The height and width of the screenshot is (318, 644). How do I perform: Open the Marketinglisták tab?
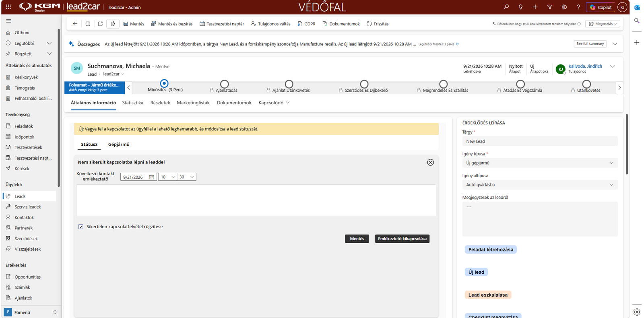tap(193, 103)
